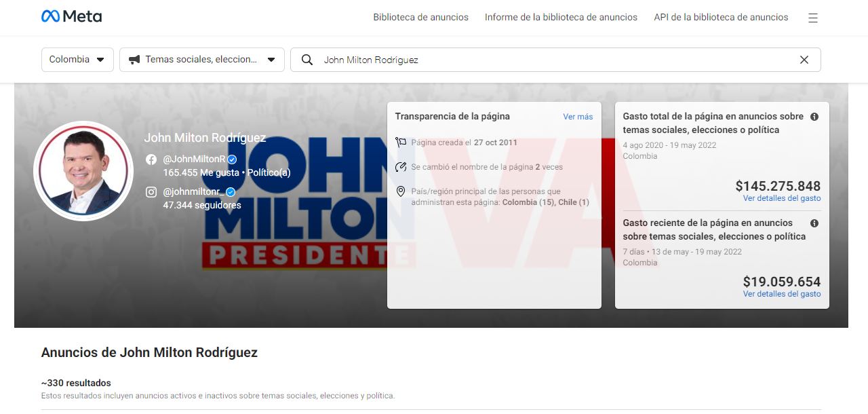Click the $19.059.654 recent amount
868x414 pixels.
(x=782, y=282)
